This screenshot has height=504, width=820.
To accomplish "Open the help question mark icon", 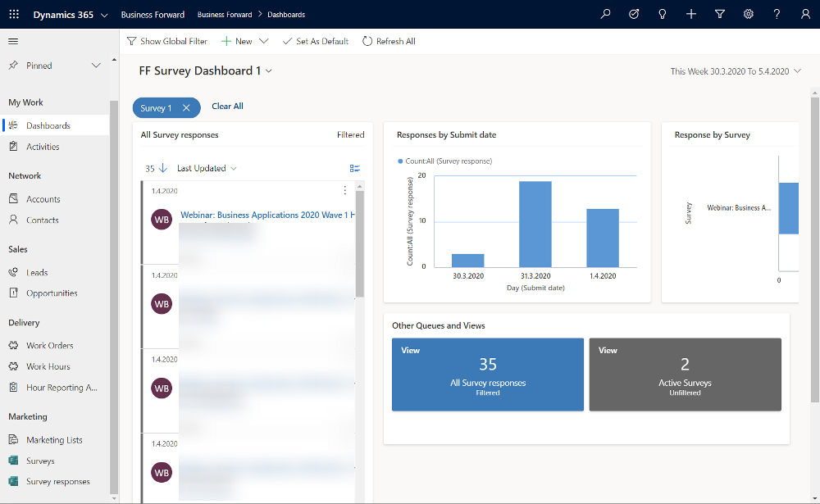I will [x=777, y=14].
